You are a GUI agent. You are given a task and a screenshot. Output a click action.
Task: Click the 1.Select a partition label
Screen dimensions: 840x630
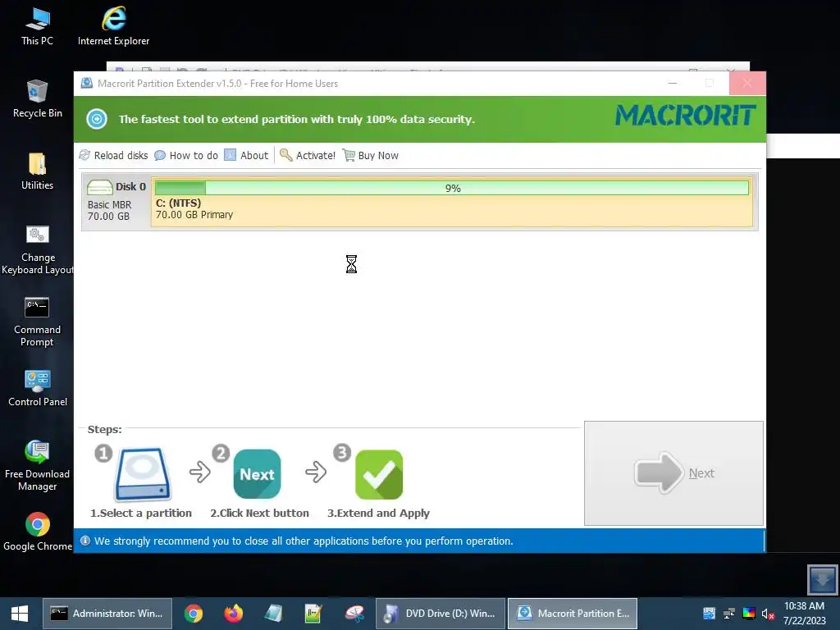click(x=141, y=514)
